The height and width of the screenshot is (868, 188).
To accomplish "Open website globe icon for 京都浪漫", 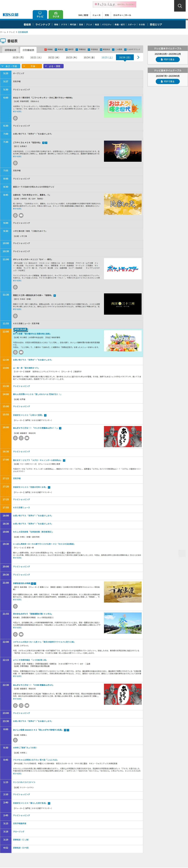I will (x=15, y=606).
